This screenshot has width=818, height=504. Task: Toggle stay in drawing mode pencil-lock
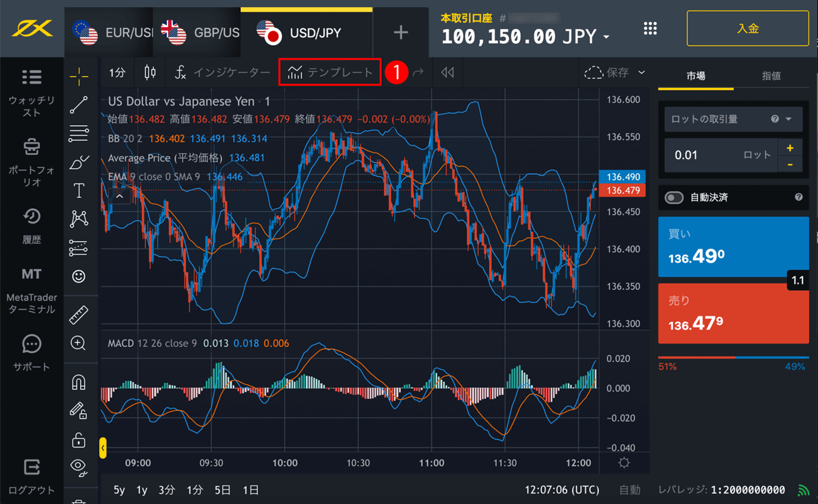click(x=78, y=411)
